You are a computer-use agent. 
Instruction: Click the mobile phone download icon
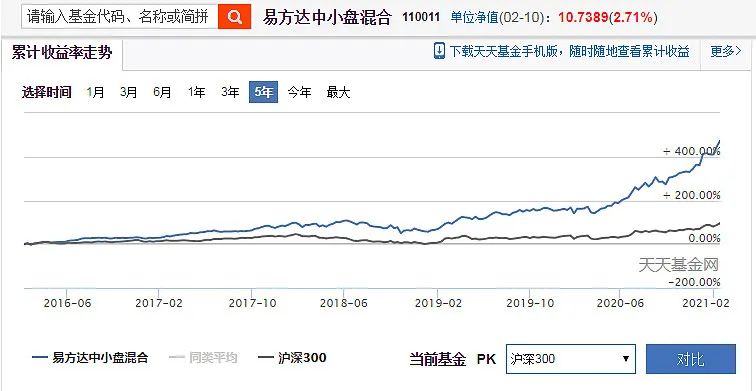(x=439, y=51)
